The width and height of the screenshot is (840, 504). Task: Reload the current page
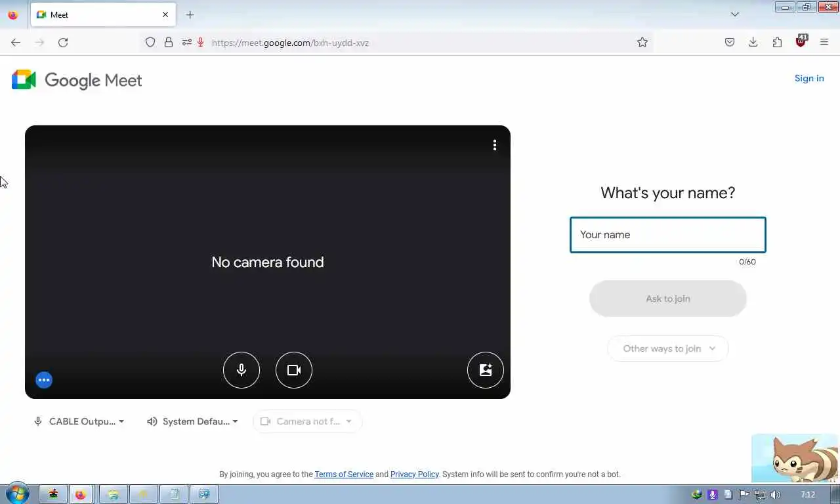coord(63,43)
